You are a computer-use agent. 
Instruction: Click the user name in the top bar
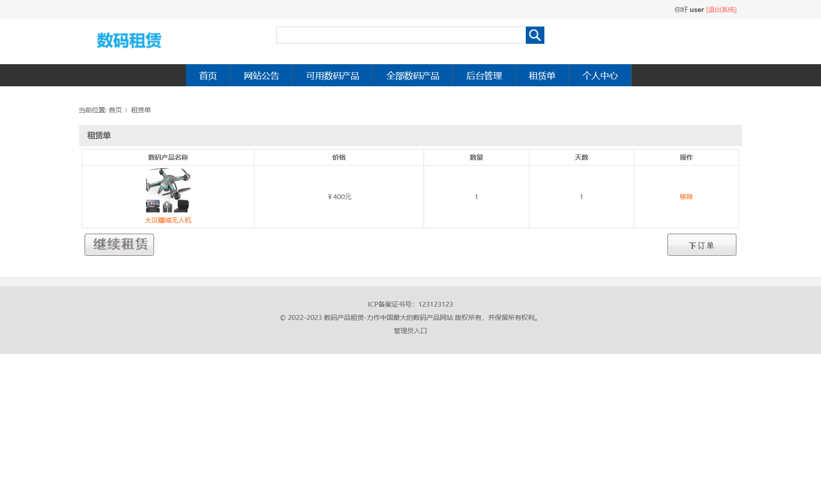point(697,9)
